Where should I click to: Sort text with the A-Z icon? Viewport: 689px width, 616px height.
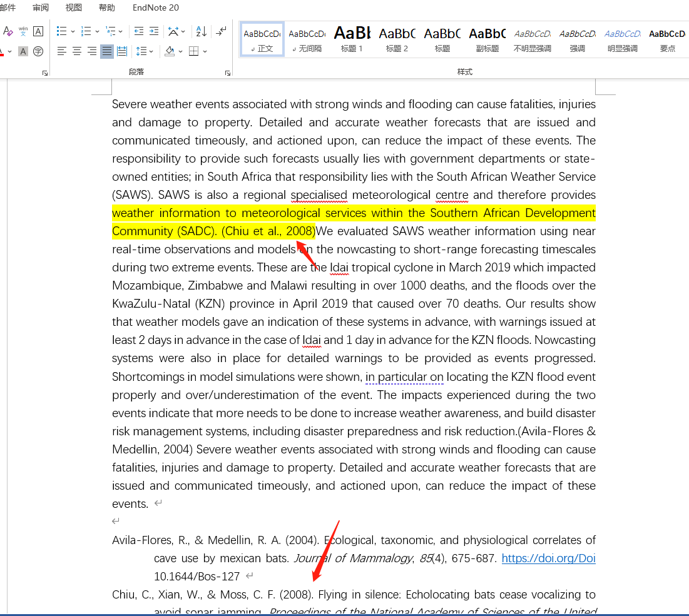pyautogui.click(x=202, y=31)
